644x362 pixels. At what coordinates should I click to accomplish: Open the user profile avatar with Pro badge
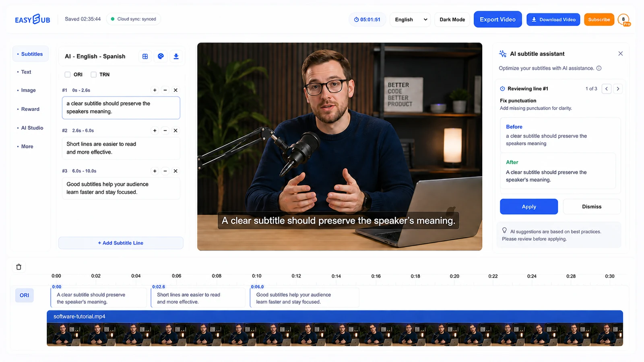(x=624, y=19)
